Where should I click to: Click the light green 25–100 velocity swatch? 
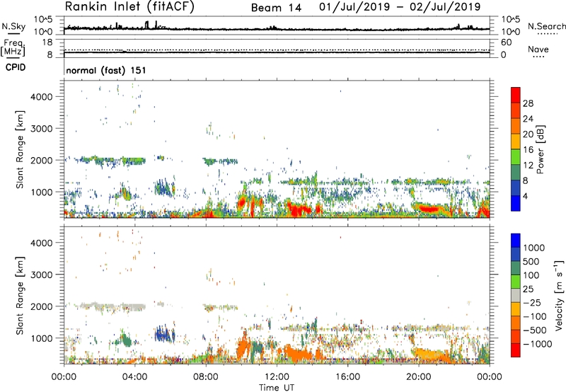tap(516, 282)
